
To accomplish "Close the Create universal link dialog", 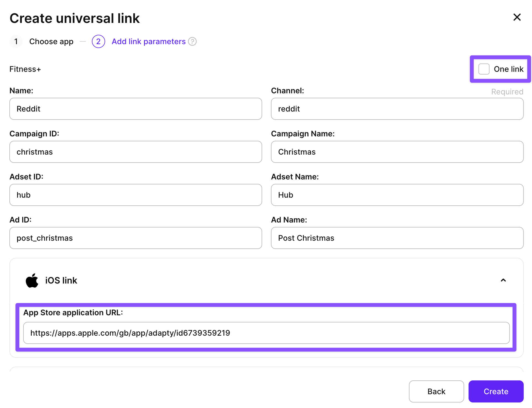I will coord(517,17).
